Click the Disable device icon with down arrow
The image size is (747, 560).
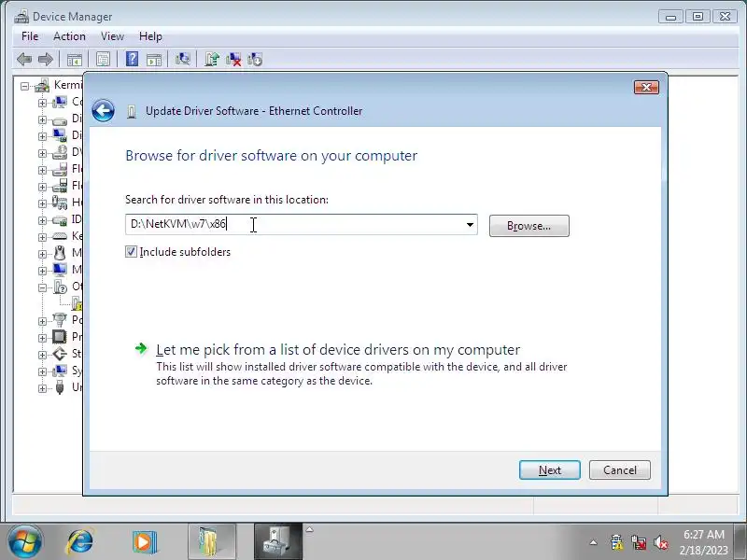click(255, 60)
